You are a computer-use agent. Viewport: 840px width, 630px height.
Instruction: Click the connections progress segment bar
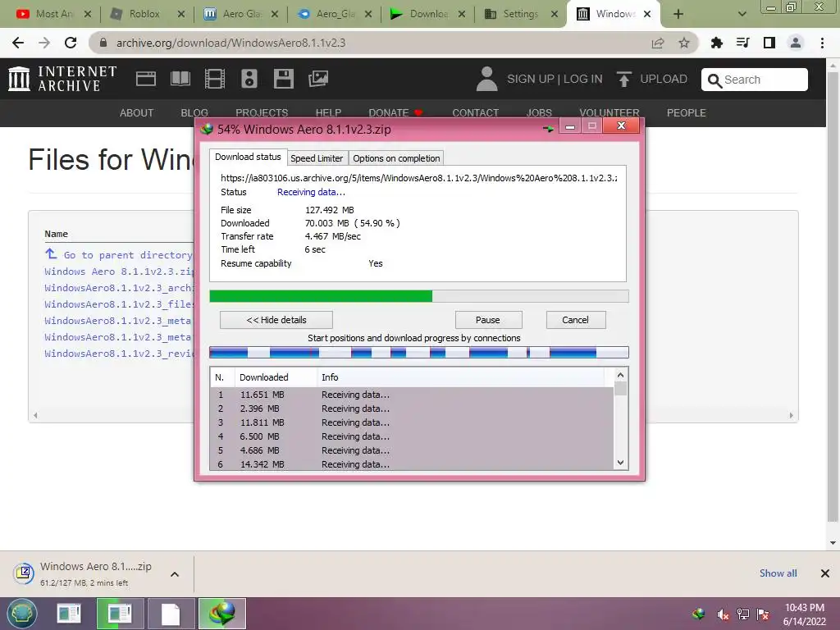(419, 353)
